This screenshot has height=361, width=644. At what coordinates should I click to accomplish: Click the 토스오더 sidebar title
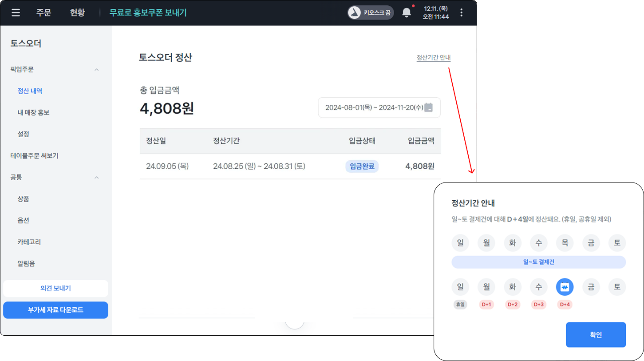(x=26, y=44)
